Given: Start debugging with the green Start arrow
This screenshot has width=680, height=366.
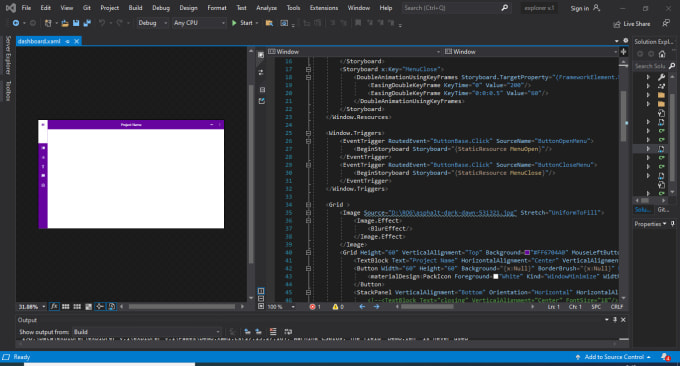Looking at the screenshot, I should click(234, 23).
